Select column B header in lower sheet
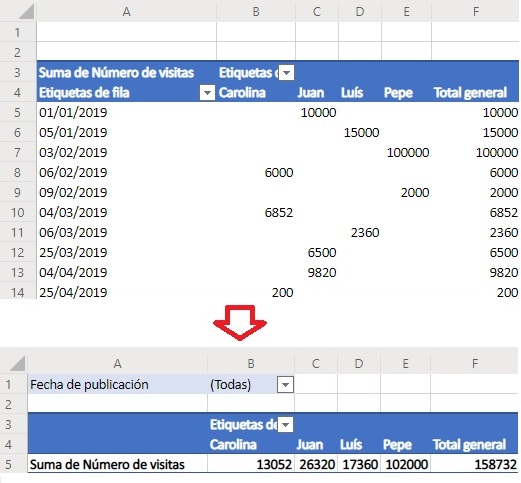 pyautogui.click(x=251, y=363)
